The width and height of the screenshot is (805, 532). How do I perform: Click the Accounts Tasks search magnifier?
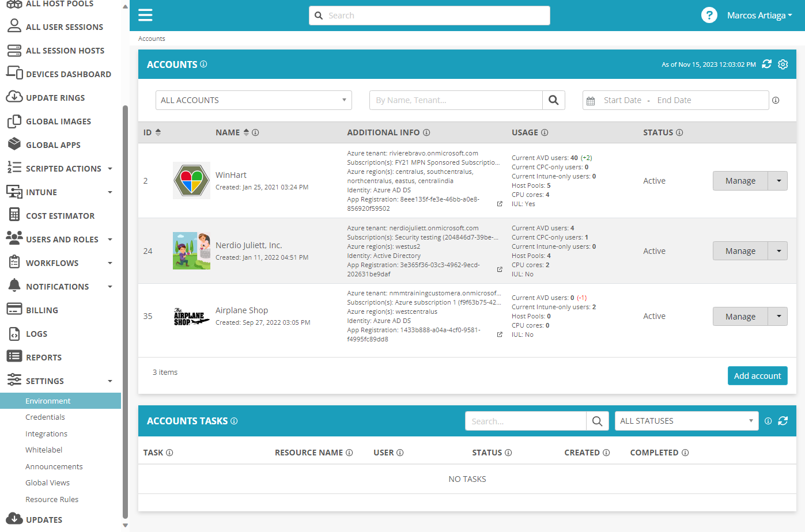[598, 421]
